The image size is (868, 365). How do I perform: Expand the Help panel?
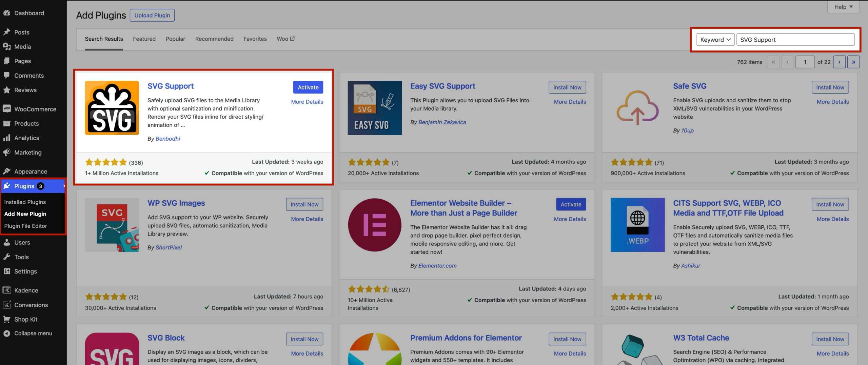click(x=843, y=7)
